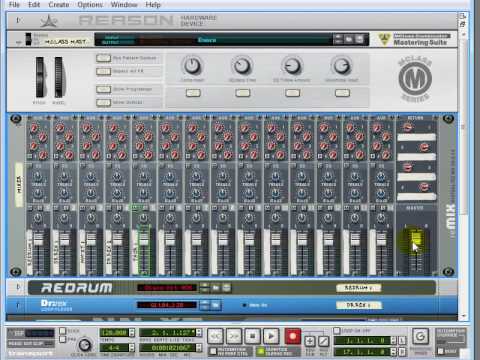This screenshot has height=360, width=480.
Task: Open the File menu
Action: pyautogui.click(x=14, y=5)
